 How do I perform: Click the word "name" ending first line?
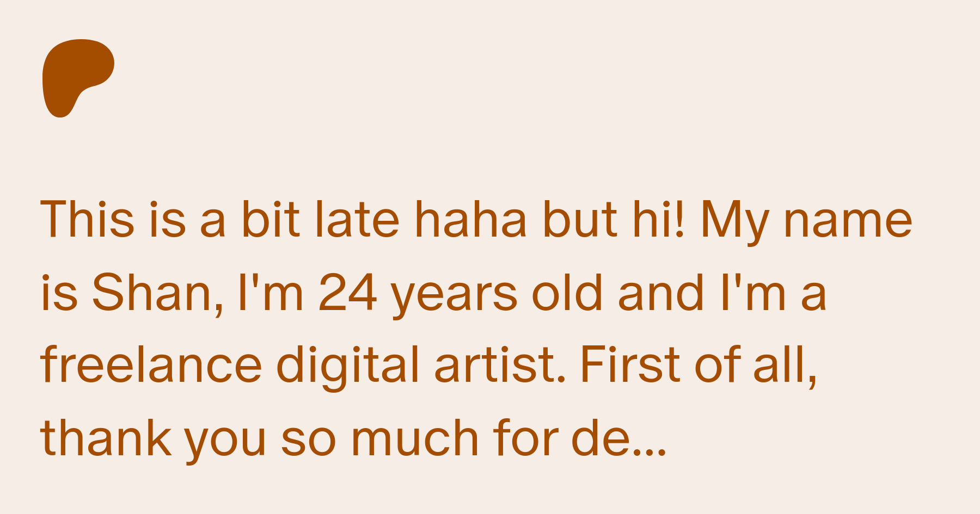pos(848,223)
